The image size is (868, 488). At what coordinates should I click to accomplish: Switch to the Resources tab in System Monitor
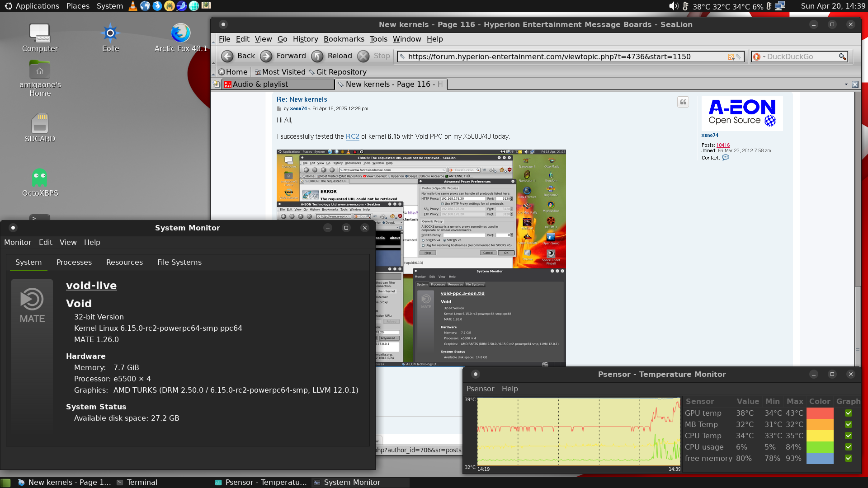click(124, 262)
